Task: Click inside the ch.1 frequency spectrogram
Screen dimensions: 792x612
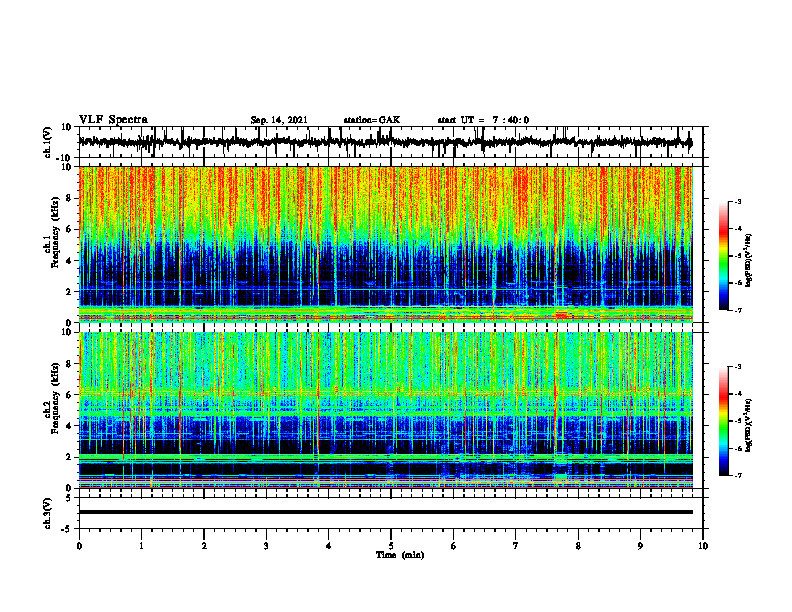Action: click(386, 244)
